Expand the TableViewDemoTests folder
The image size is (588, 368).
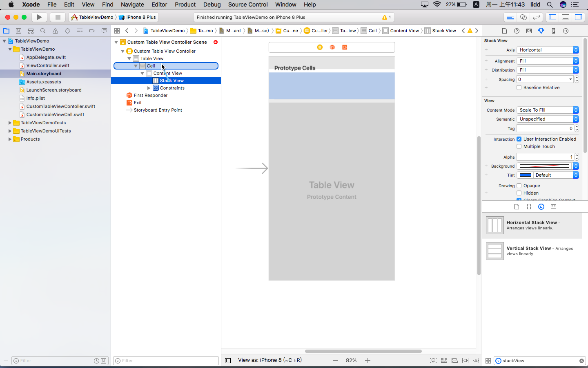point(10,123)
